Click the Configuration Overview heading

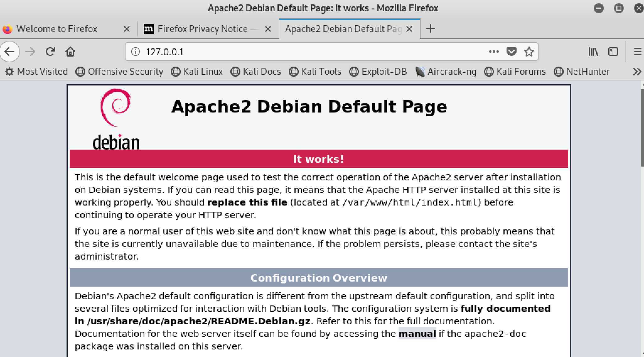(x=319, y=278)
